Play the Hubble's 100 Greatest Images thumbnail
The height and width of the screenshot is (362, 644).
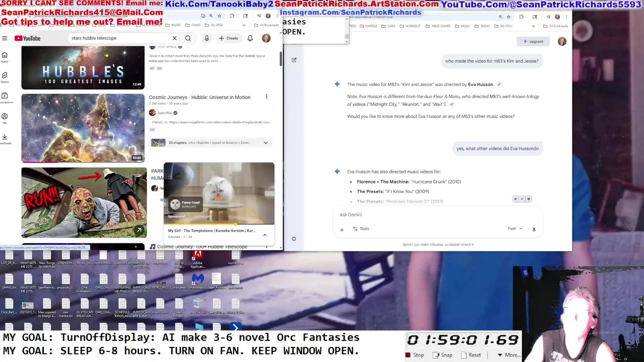coord(83,67)
